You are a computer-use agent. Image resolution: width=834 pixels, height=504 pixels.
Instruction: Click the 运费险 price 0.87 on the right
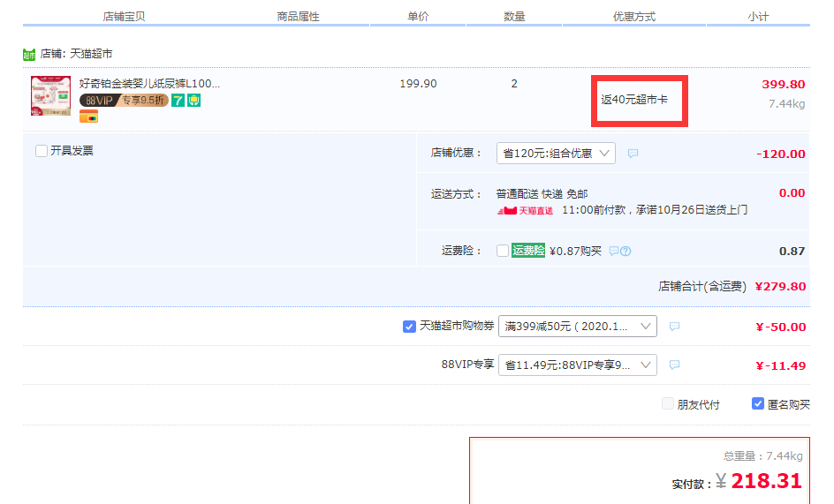(792, 251)
